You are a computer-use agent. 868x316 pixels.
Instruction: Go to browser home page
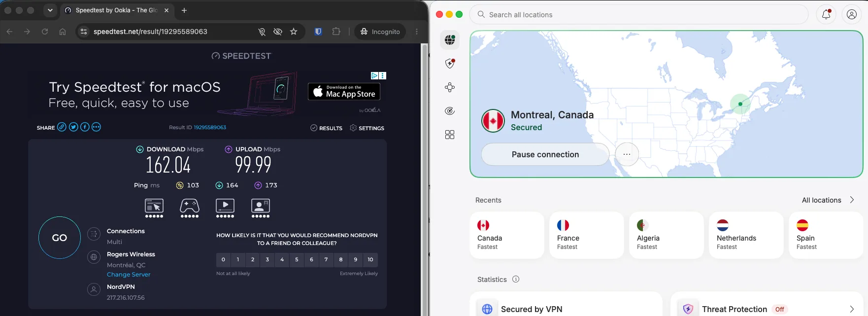coord(63,32)
